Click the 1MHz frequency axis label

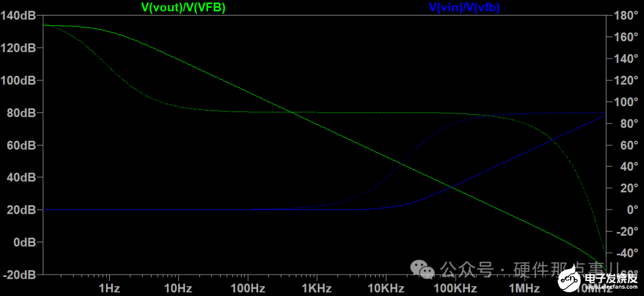(x=524, y=288)
